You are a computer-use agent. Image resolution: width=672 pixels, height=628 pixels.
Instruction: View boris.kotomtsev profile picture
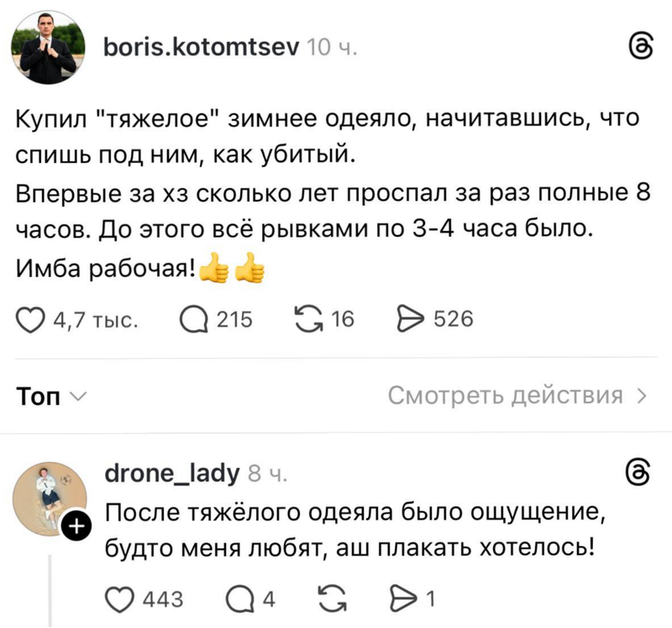(48, 50)
